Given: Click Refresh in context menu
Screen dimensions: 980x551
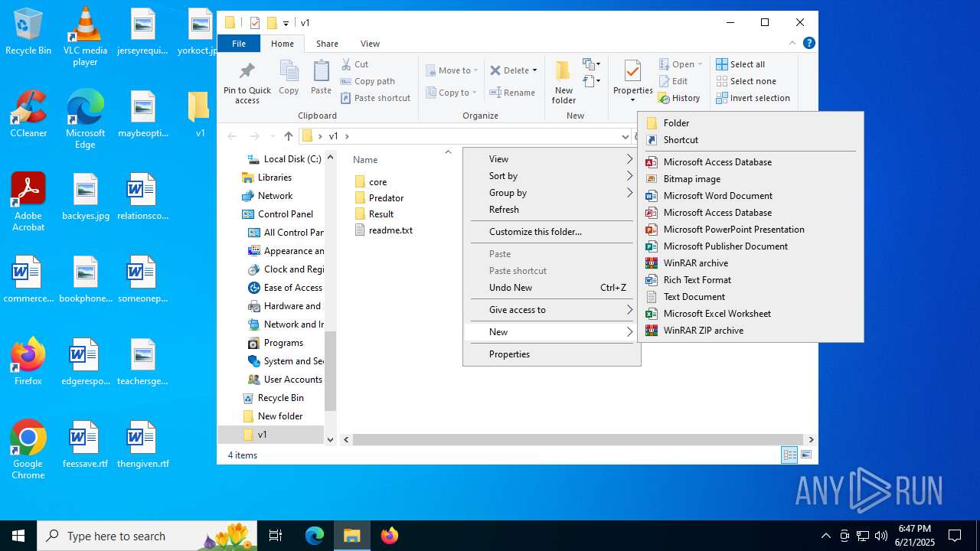Looking at the screenshot, I should click(551, 210).
